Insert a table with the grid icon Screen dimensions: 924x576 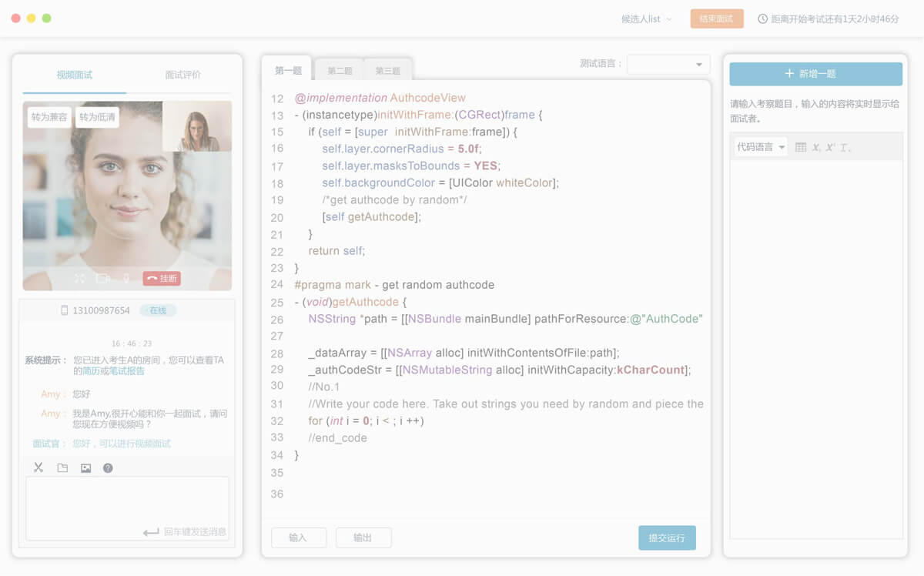tap(801, 147)
